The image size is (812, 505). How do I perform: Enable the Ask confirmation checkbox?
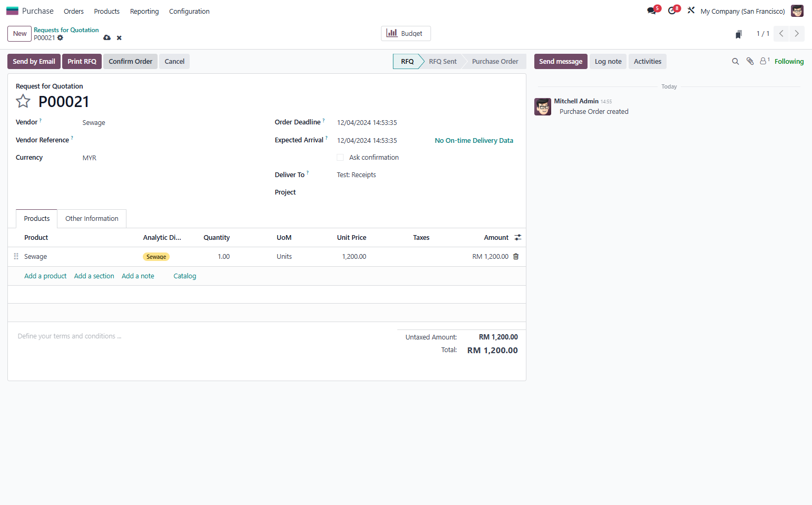(340, 158)
